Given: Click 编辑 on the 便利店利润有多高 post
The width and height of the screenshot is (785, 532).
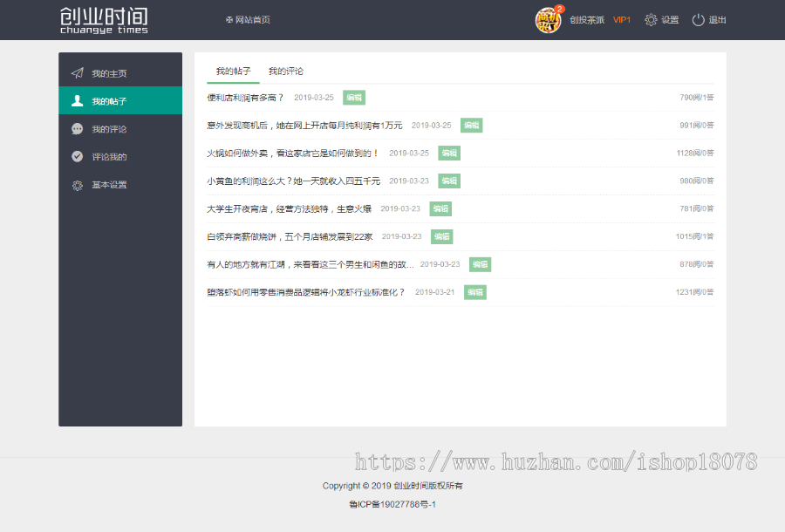Looking at the screenshot, I should pyautogui.click(x=352, y=98).
